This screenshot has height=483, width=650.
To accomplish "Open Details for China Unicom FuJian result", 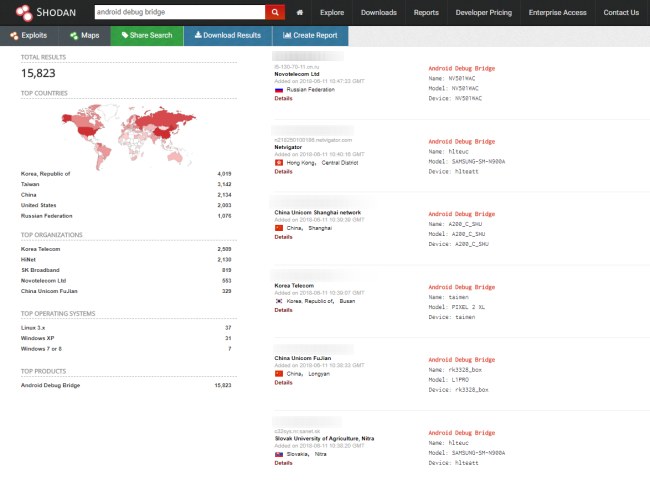I will [x=283, y=383].
